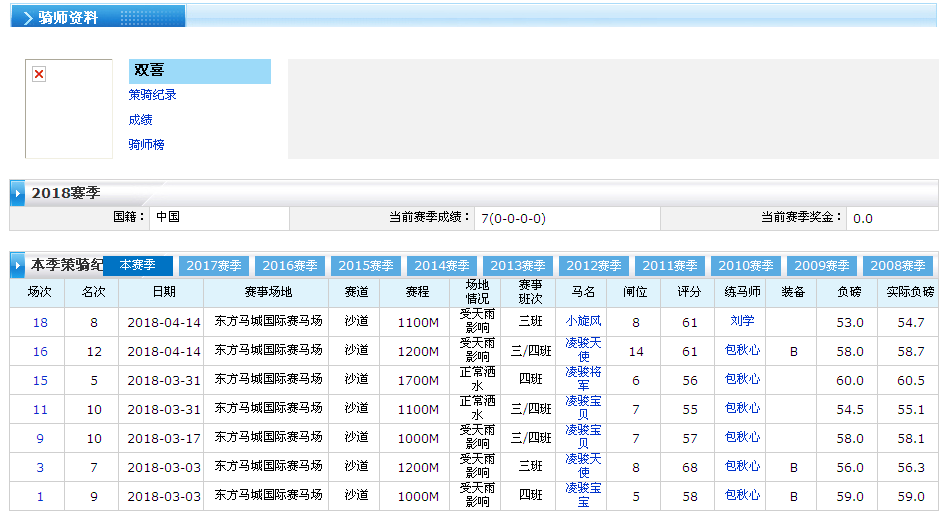The image size is (948, 523).
Task: Switch to the 2017赛季 tab
Action: pos(214,266)
